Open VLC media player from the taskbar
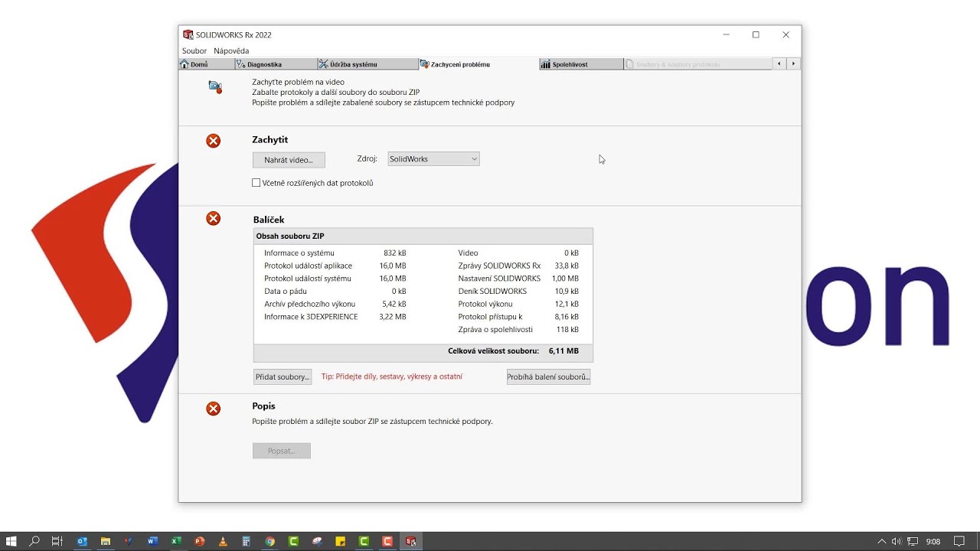Screen dimensions: 980x551 [223, 541]
